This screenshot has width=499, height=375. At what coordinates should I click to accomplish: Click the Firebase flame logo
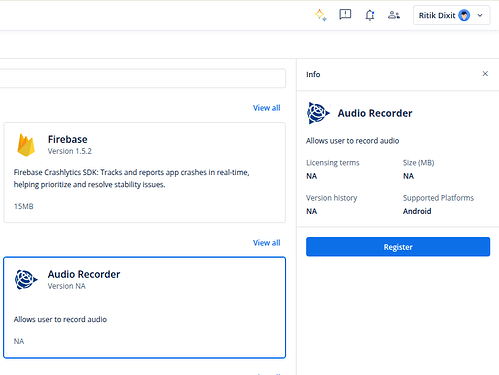(x=26, y=145)
